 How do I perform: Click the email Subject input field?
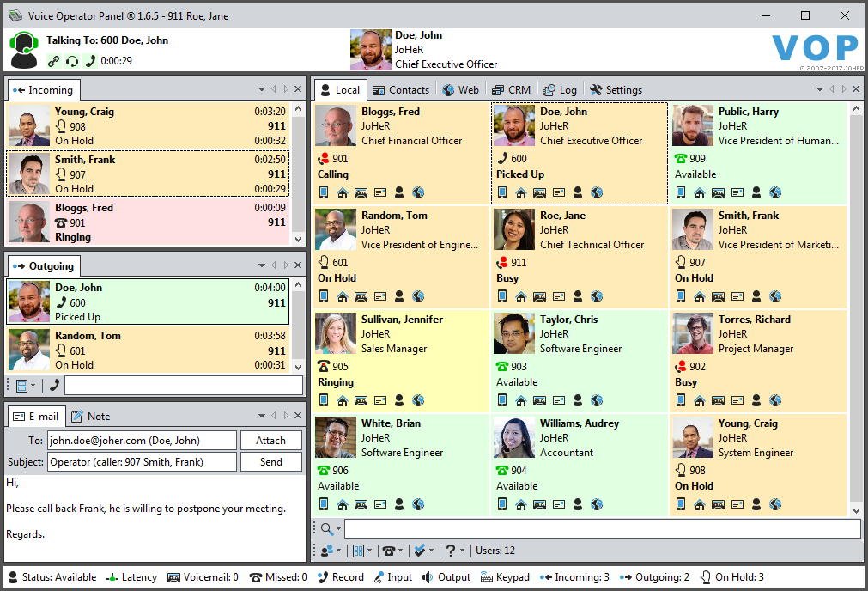click(x=141, y=461)
